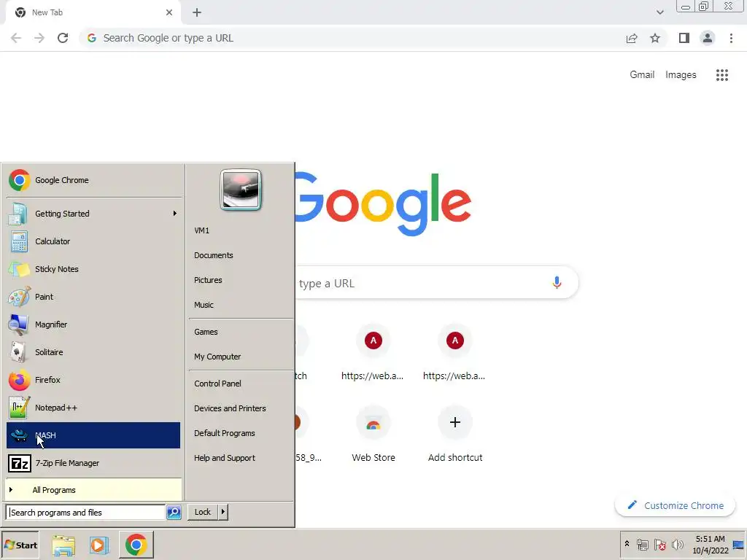Open a new Chrome tab
The image size is (747, 560).
[x=197, y=12]
